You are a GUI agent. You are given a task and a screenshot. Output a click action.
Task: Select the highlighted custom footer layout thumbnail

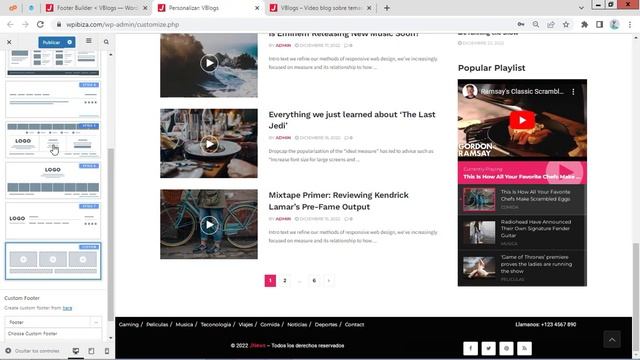coord(53,261)
